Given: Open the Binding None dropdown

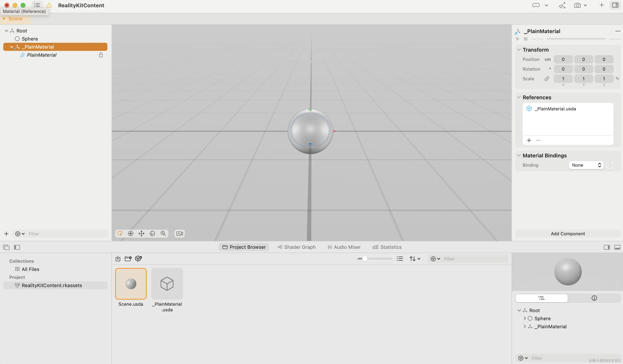Looking at the screenshot, I should coord(586,165).
